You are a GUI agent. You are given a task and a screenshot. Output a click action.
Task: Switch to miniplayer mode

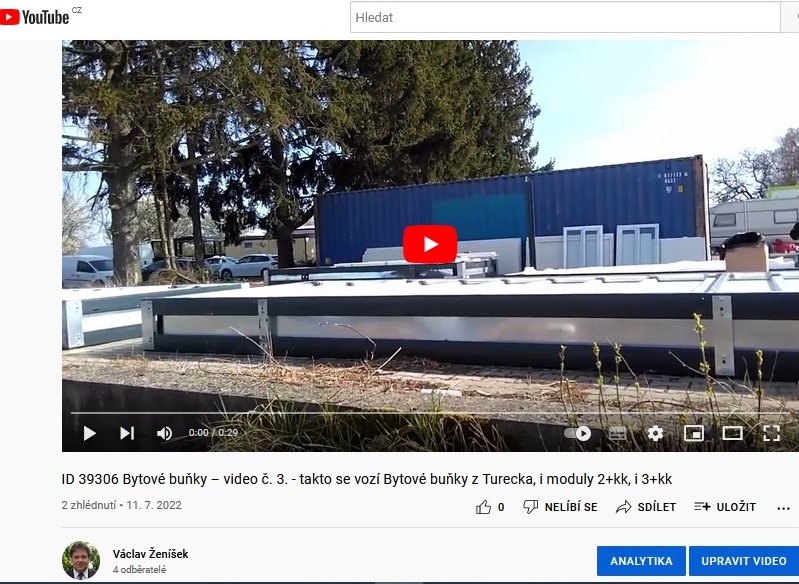(x=694, y=434)
